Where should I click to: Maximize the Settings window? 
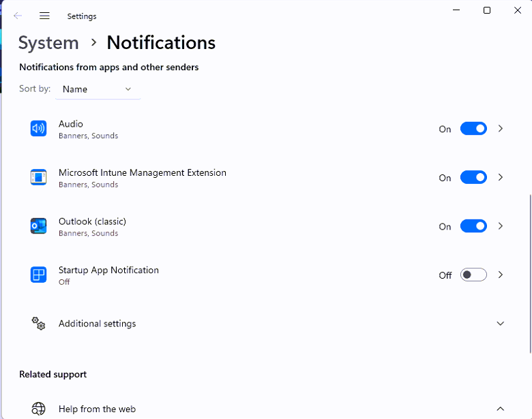(x=487, y=10)
